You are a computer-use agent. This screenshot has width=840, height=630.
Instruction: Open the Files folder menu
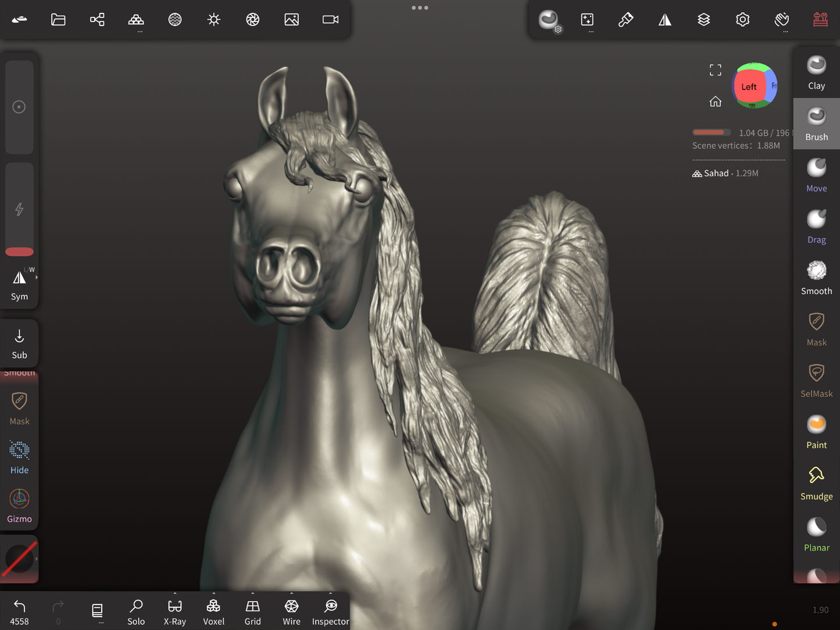(x=58, y=20)
